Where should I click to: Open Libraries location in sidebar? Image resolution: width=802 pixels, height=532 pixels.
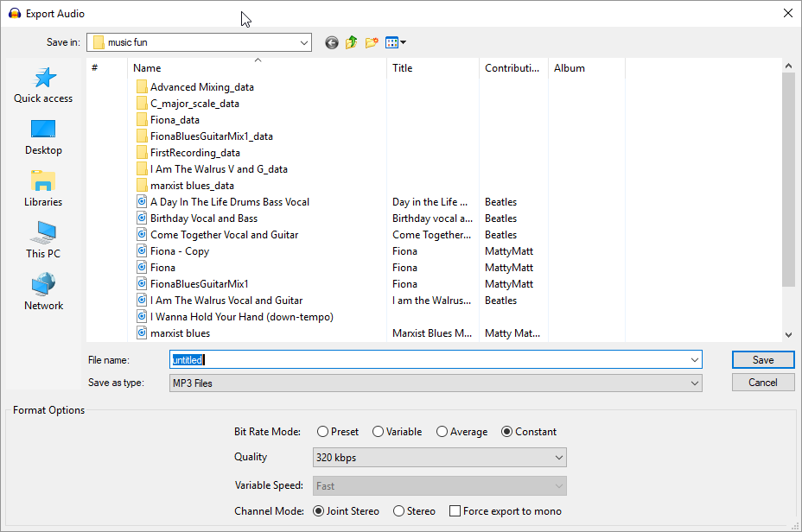43,189
